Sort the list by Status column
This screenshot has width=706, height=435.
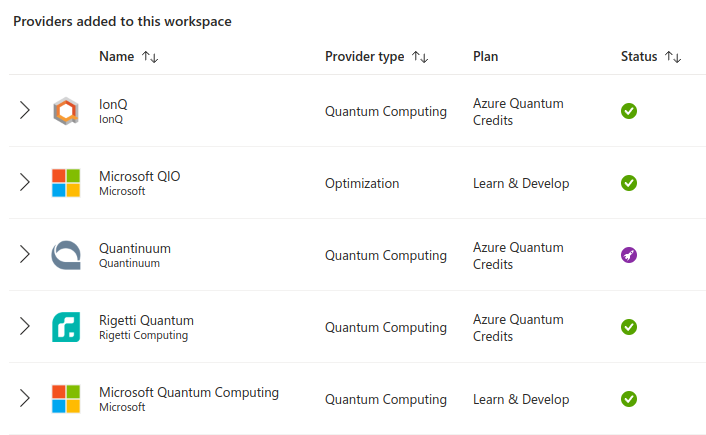(673, 57)
